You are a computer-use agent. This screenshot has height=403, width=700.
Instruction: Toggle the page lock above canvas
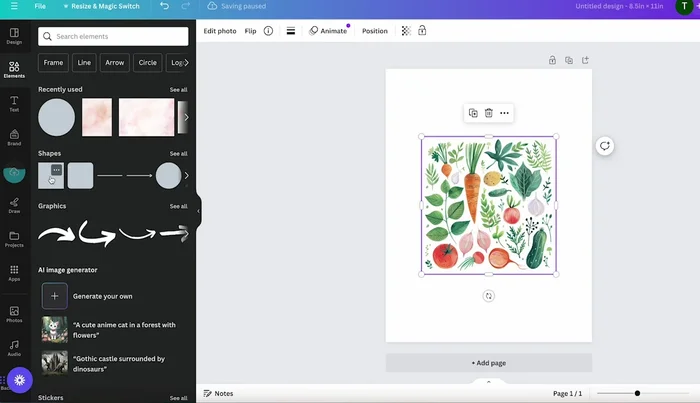click(x=552, y=60)
